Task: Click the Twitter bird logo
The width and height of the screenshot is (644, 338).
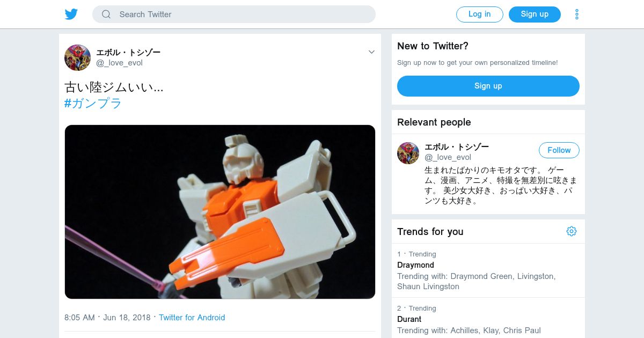Action: (71, 14)
